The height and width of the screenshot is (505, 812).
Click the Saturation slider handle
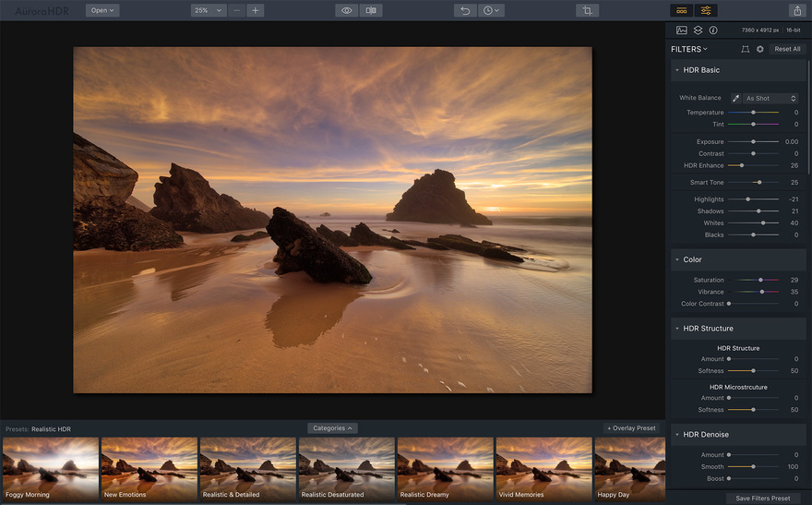pos(760,280)
